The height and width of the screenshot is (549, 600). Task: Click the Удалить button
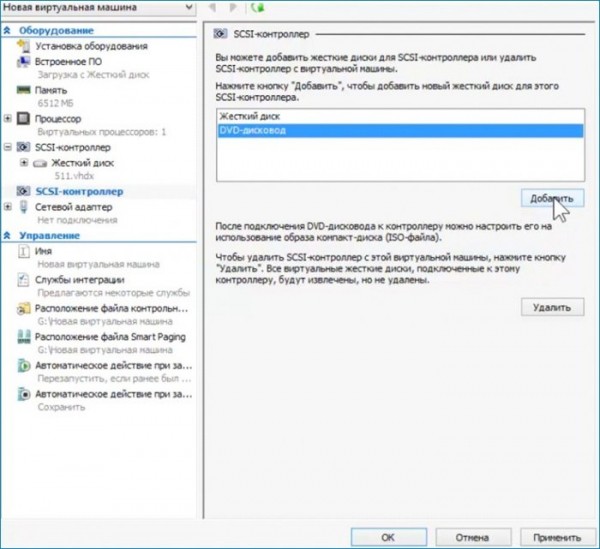pyautogui.click(x=552, y=307)
